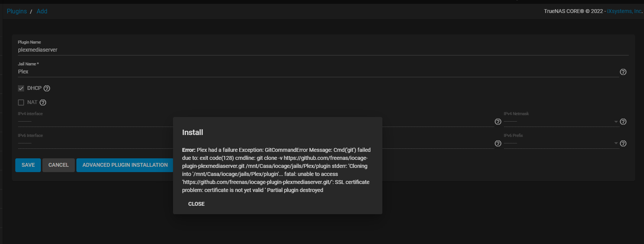This screenshot has height=244, width=644.
Task: Open the IPv4 interface dropdown field
Action: pos(95,122)
